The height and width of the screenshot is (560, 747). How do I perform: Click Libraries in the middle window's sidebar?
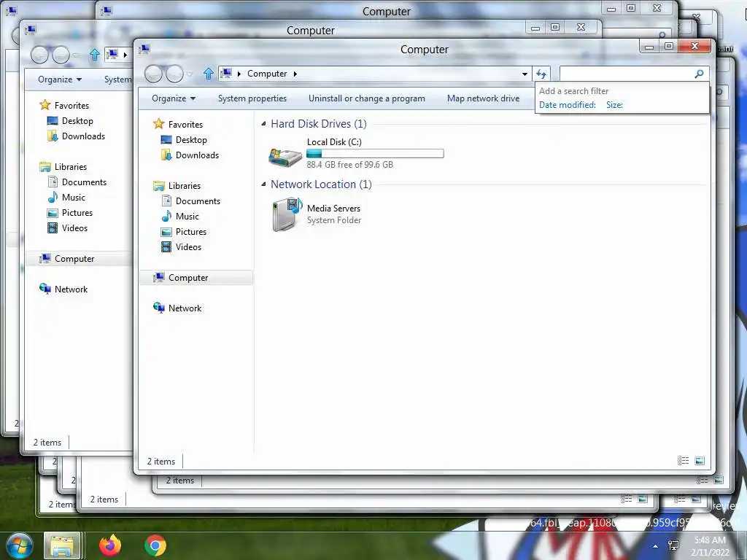[71, 167]
